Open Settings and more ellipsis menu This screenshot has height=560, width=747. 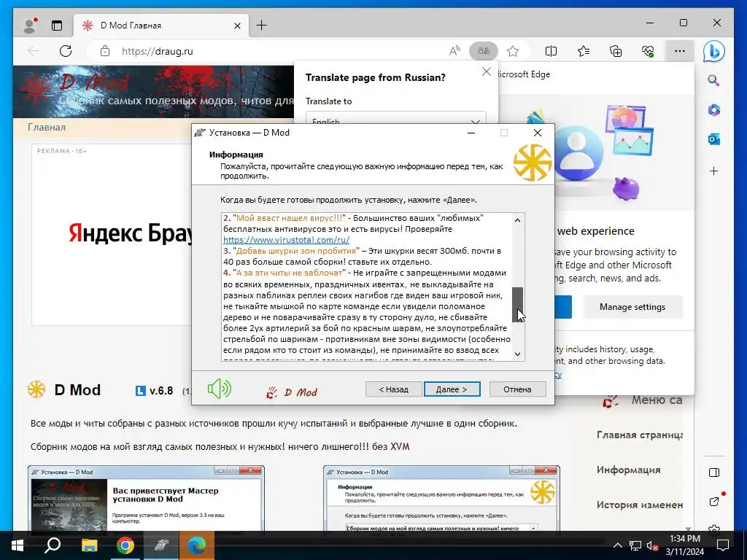[x=680, y=51]
